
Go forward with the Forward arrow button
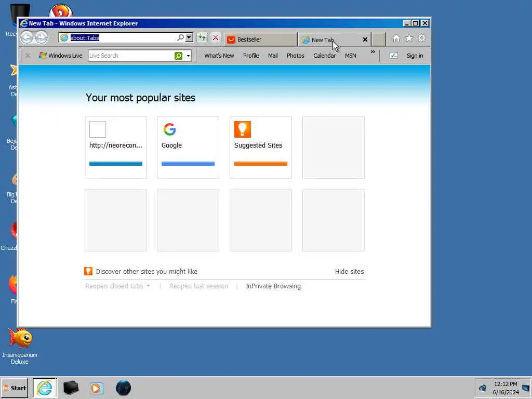click(41, 37)
